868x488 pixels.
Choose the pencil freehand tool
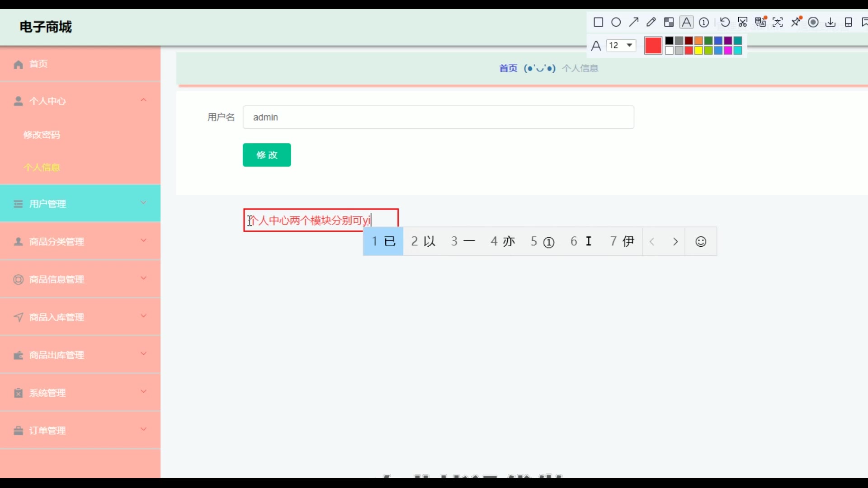[x=651, y=22]
